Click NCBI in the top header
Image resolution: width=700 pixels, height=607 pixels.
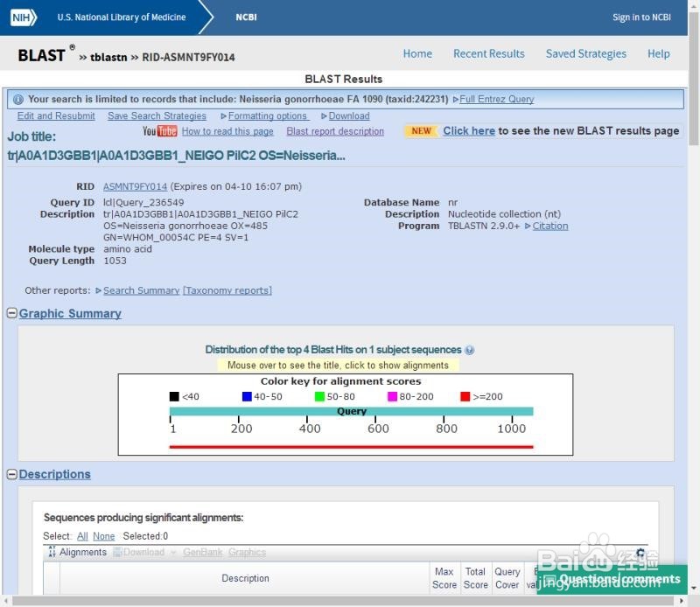pos(246,17)
